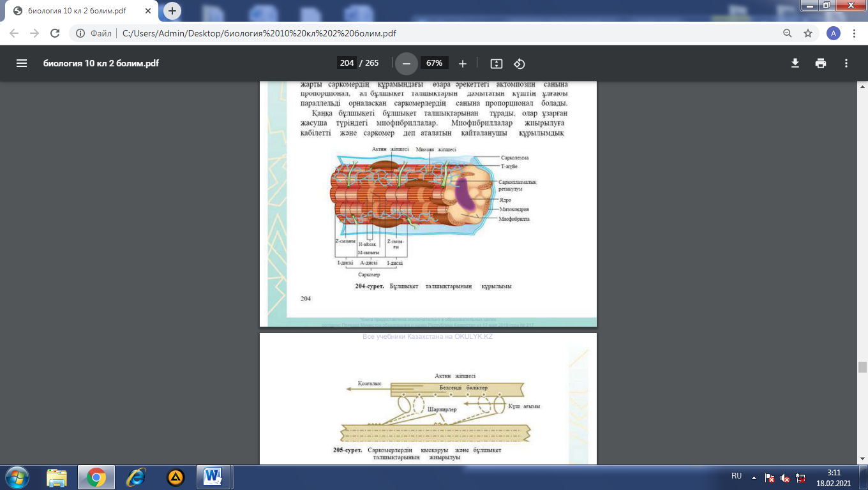
Task: Click the page number field showing 204
Action: pyautogui.click(x=347, y=63)
